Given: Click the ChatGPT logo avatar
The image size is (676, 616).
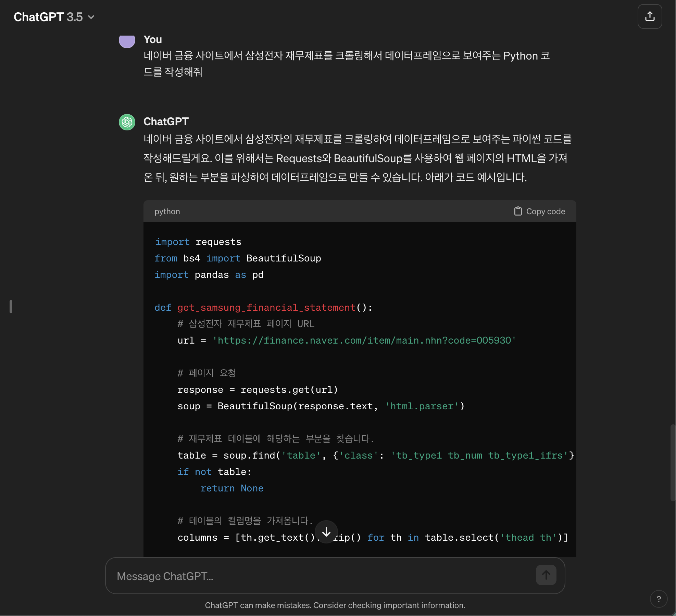Looking at the screenshot, I should pyautogui.click(x=127, y=122).
